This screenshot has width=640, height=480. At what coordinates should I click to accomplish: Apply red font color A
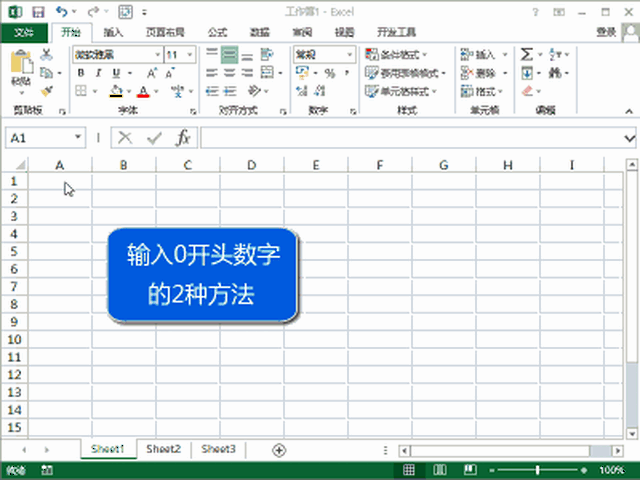pos(143,91)
